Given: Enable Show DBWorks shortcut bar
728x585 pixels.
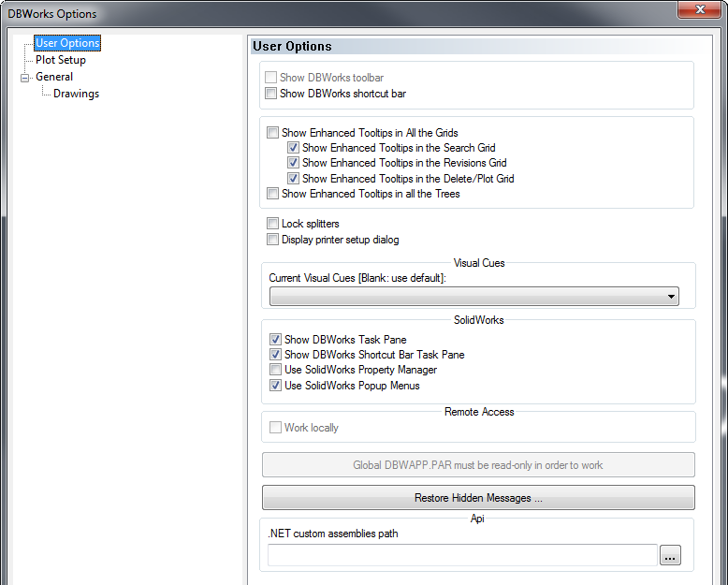Looking at the screenshot, I should tap(270, 94).
